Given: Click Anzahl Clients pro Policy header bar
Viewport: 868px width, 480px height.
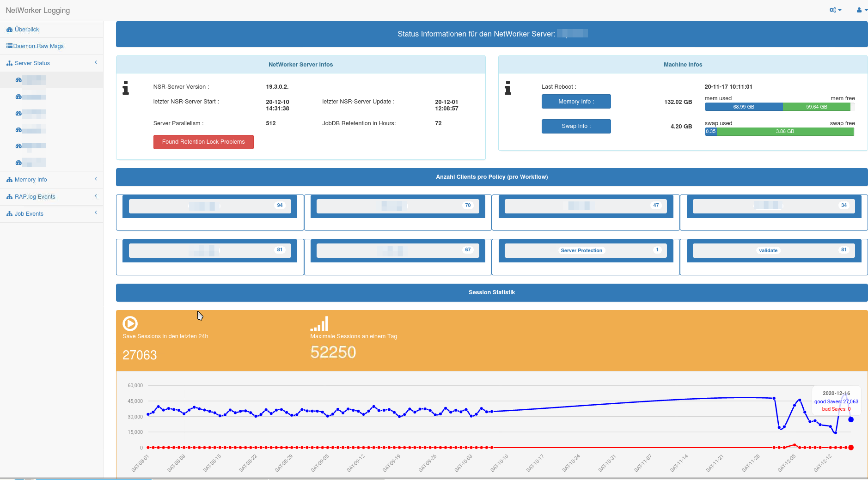Looking at the screenshot, I should [492, 177].
